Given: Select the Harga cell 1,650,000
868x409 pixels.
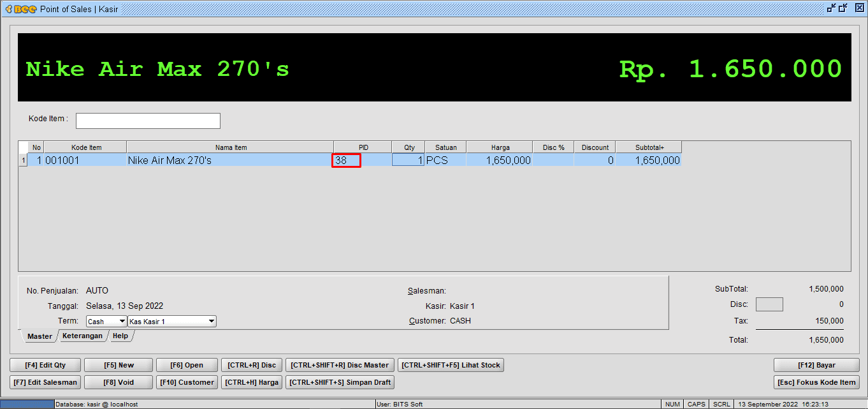Looking at the screenshot, I should coord(499,160).
